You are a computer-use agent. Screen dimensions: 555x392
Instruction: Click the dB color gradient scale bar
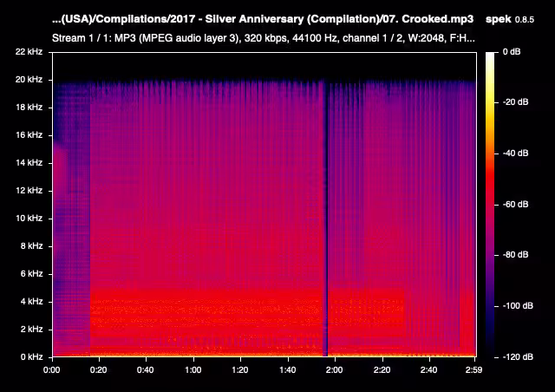click(x=490, y=205)
